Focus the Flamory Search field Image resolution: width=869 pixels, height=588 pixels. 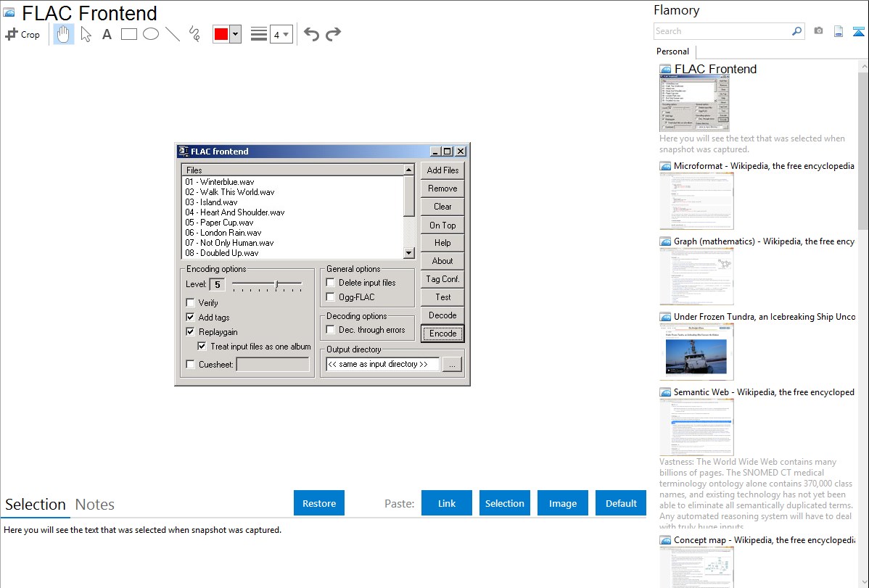[x=722, y=31]
